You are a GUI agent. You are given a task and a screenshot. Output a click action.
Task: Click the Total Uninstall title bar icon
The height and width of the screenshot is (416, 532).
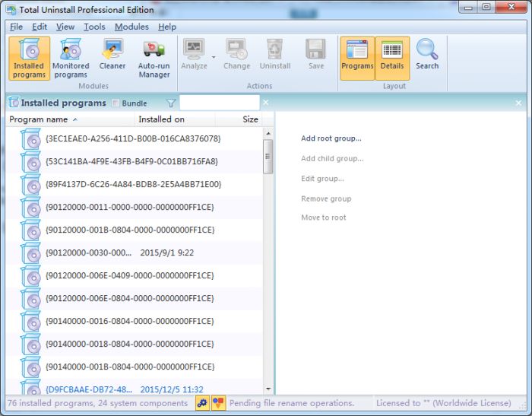click(11, 10)
